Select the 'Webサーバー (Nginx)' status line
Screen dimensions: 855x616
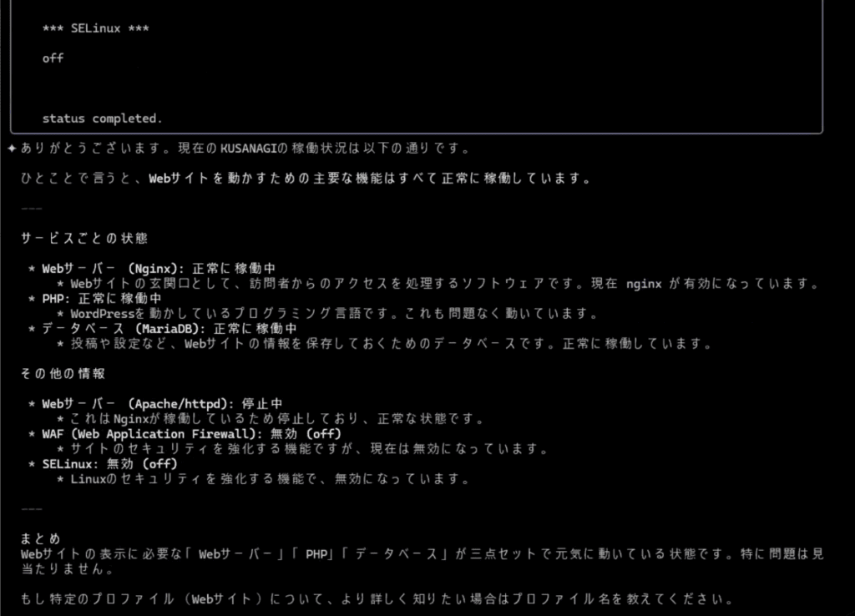159,269
